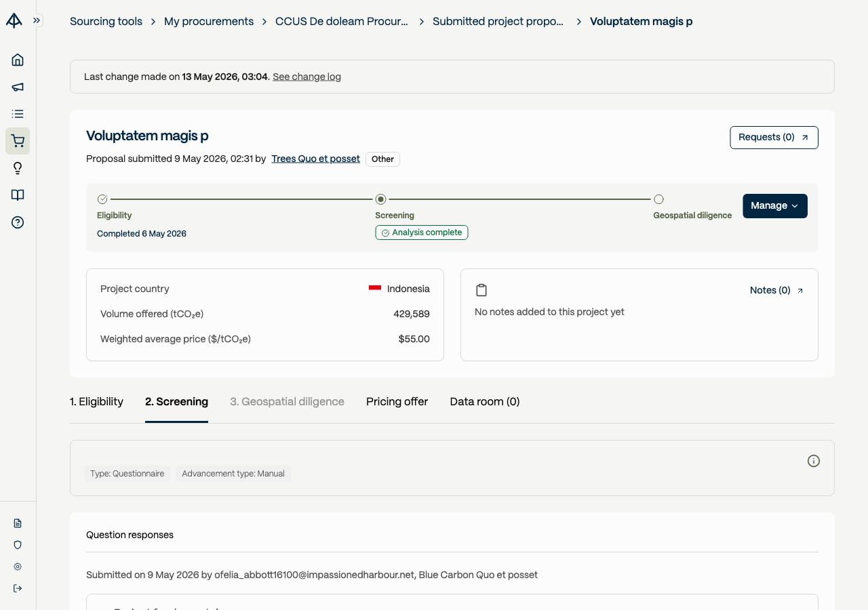Click the Project country label

(135, 289)
